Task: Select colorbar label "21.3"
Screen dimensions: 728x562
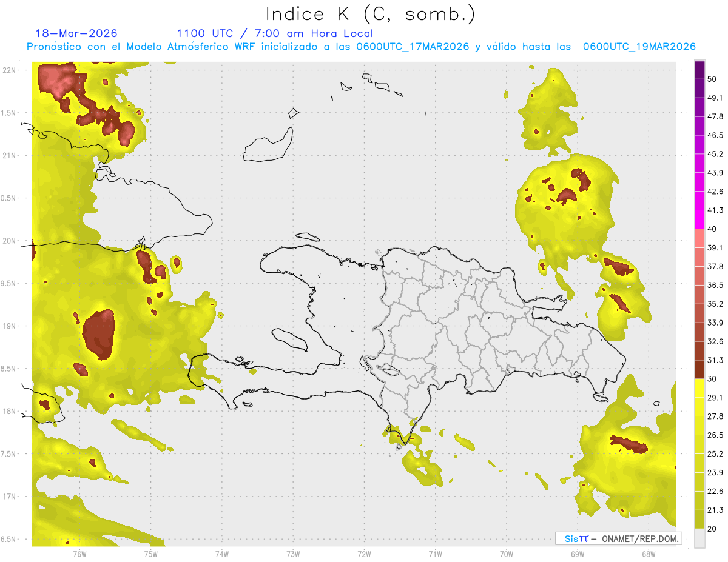Action: click(x=716, y=510)
